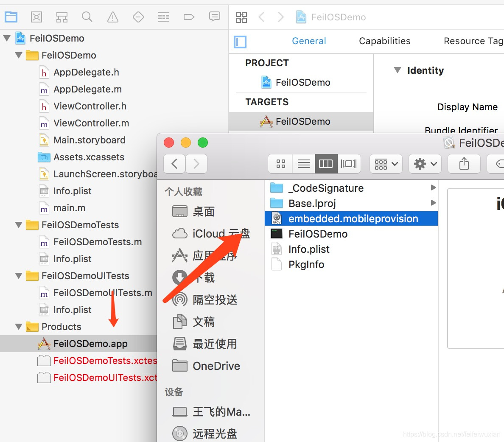Open the Breakpoint navigator tag icon
The image size is (504, 442).
coord(189,17)
